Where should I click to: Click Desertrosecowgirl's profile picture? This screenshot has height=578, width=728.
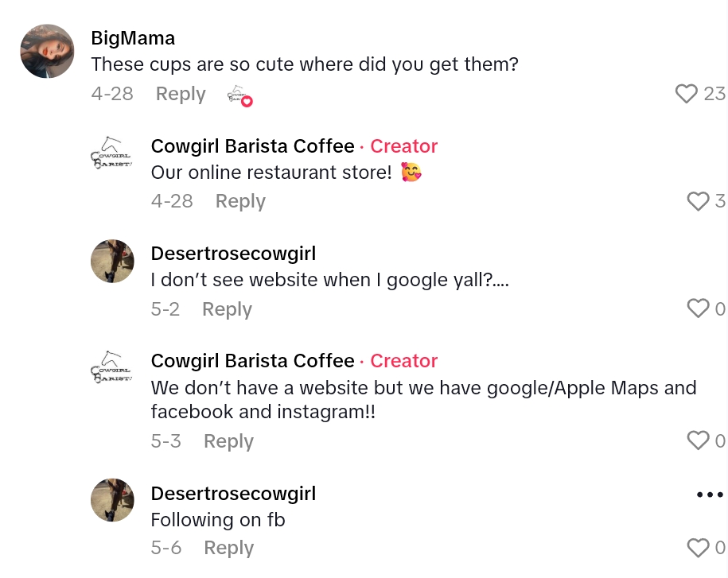[x=112, y=261]
